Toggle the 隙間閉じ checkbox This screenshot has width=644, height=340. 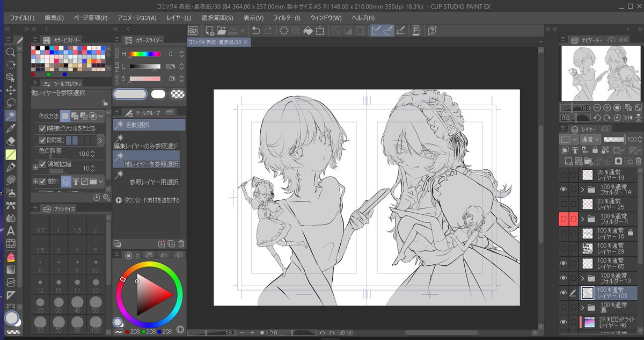[43, 140]
